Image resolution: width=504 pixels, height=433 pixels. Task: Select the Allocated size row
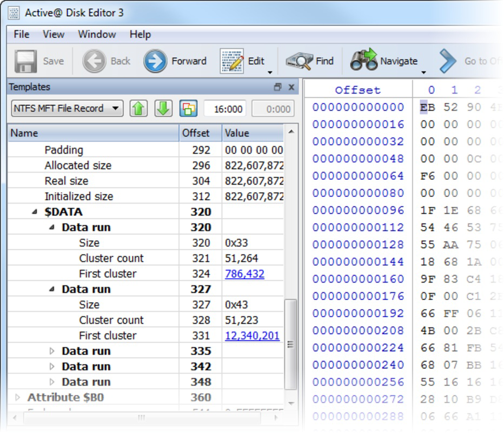click(145, 165)
